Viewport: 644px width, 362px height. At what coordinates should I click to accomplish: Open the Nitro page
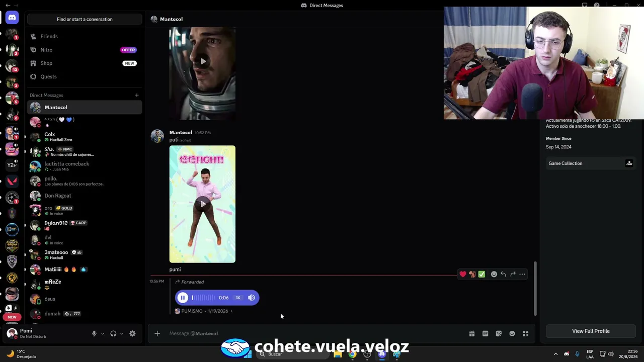(85, 50)
